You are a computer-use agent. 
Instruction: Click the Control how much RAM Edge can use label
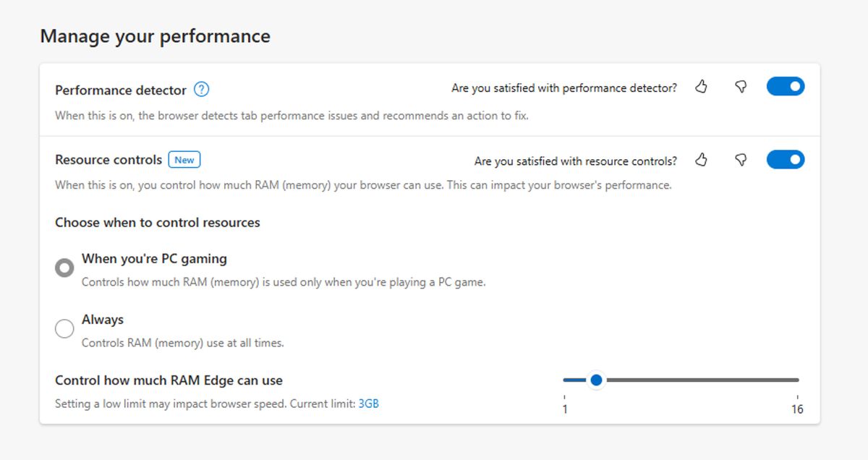point(169,380)
